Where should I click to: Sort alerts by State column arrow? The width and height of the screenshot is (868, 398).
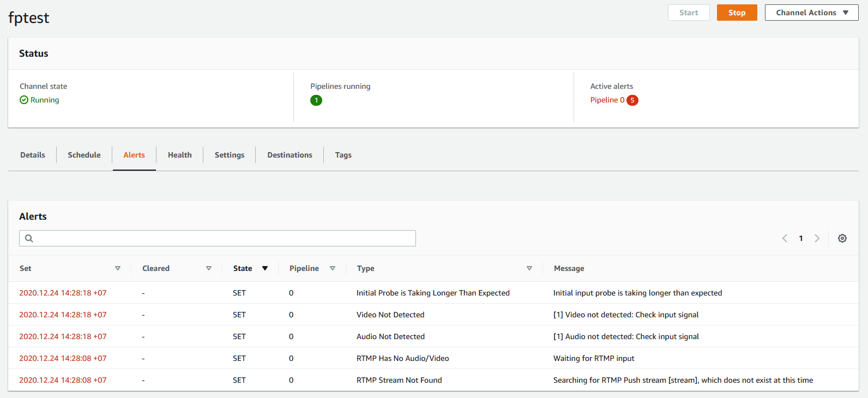pos(265,268)
